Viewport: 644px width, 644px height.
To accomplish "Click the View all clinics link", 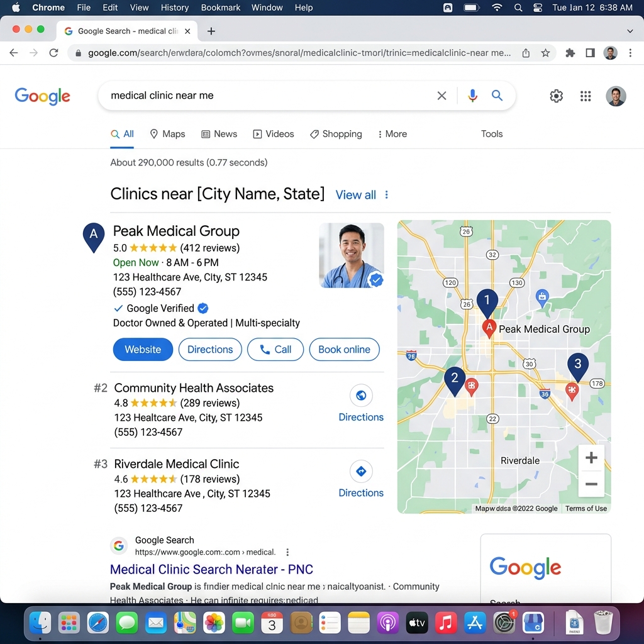I will [x=356, y=195].
